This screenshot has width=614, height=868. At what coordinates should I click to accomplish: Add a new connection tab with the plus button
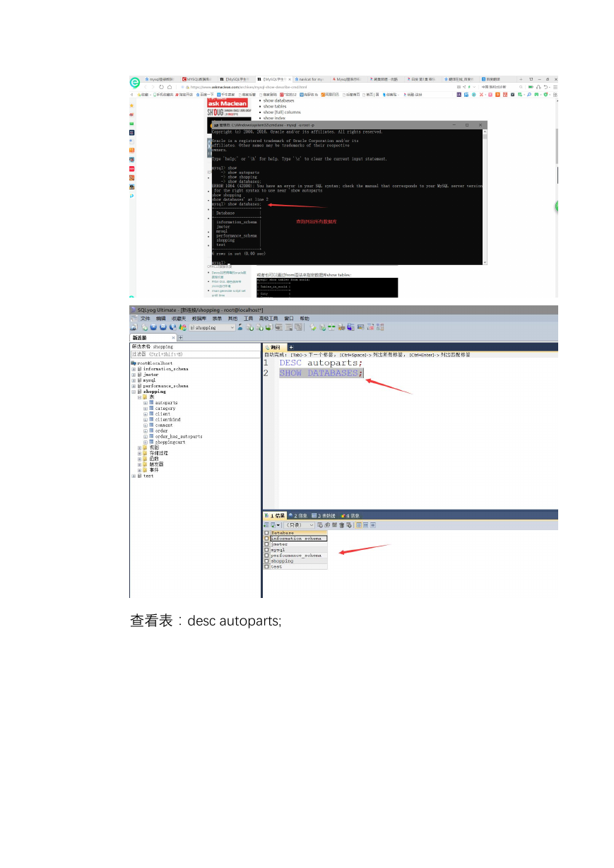pyautogui.click(x=180, y=338)
